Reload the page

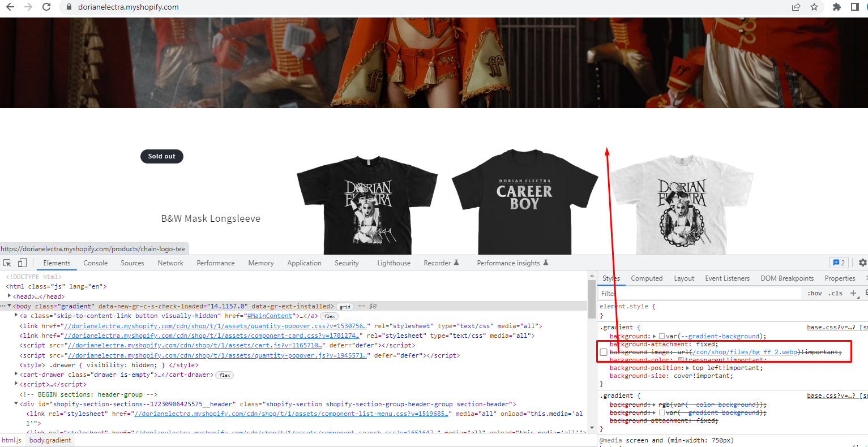[46, 7]
